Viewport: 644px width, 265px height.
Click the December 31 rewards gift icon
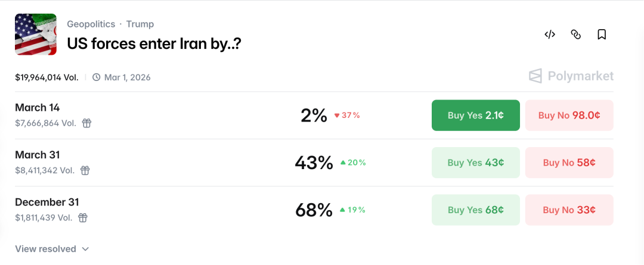click(x=83, y=218)
